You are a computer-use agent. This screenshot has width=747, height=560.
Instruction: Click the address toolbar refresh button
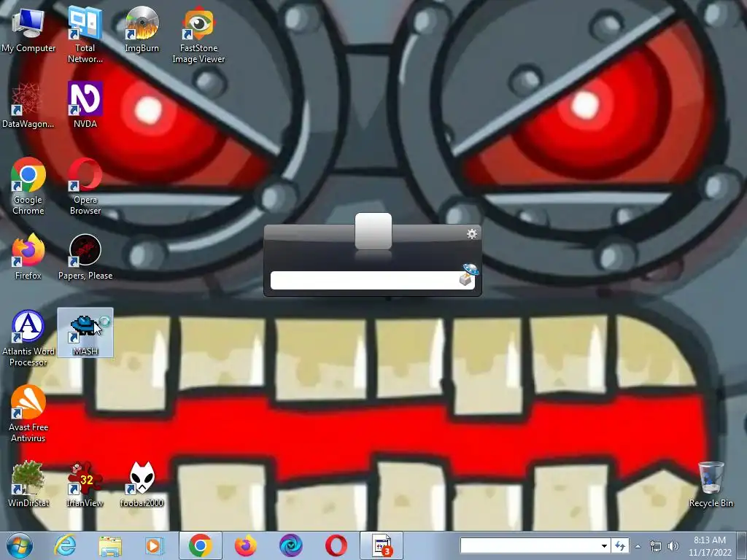pyautogui.click(x=620, y=545)
